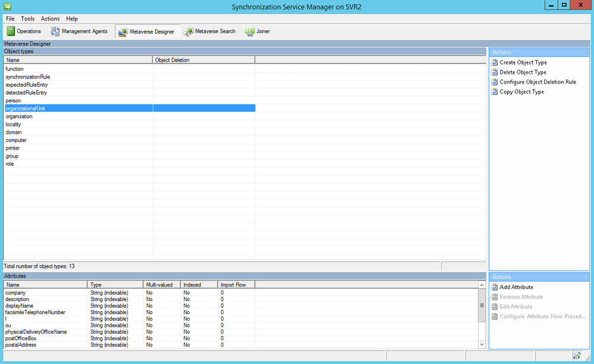
Task: Click the icon beside Remove Attribute
Action: (x=495, y=297)
